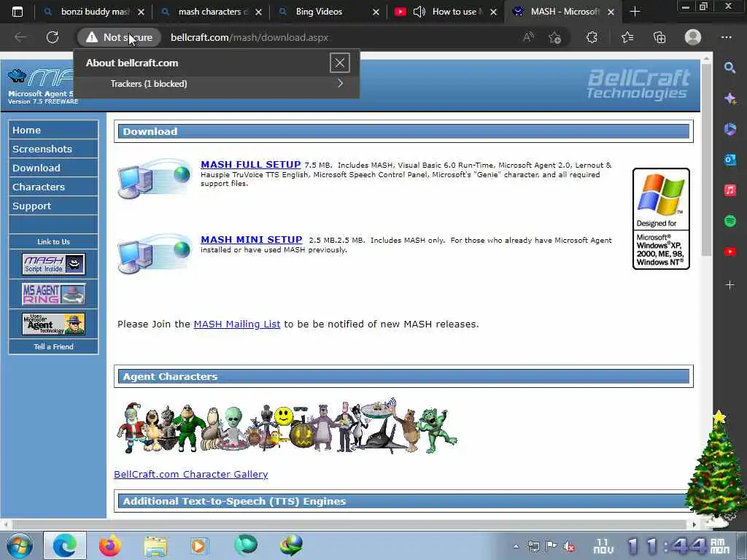Open the Collections icon
This screenshot has width=747, height=560.
click(659, 37)
